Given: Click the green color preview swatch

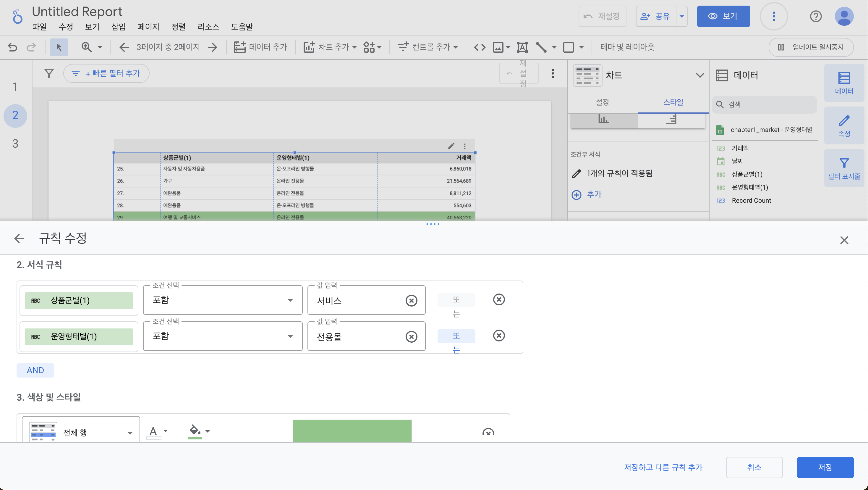Looking at the screenshot, I should 352,431.
